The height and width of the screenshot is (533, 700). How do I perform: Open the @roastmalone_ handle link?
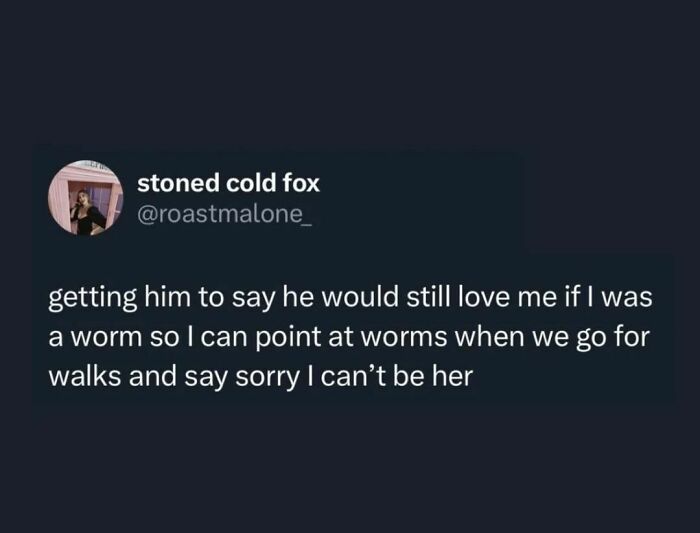225,215
